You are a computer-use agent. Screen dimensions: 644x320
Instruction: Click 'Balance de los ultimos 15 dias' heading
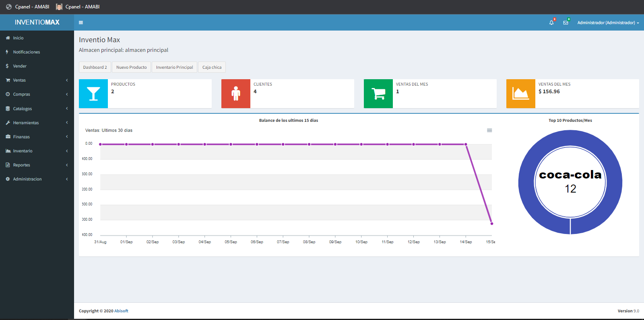289,120
